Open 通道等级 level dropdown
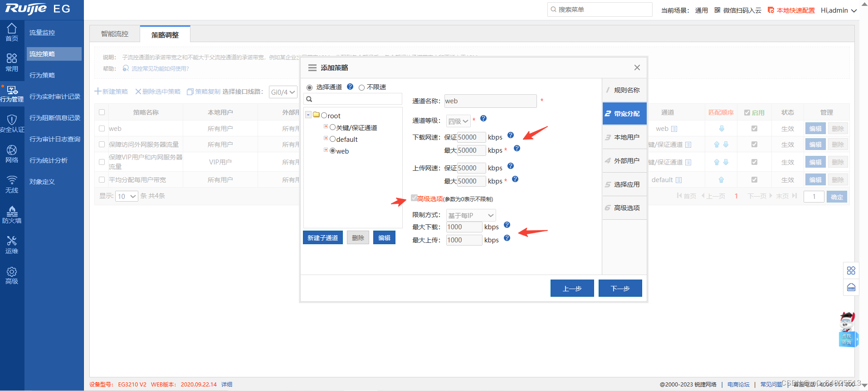The height and width of the screenshot is (391, 868). tap(458, 121)
